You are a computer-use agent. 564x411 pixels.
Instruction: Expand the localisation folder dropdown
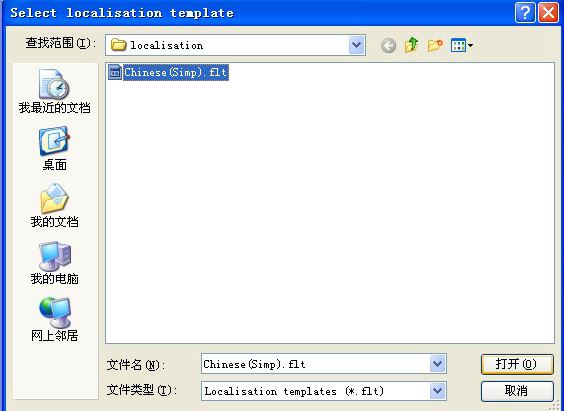coord(356,45)
